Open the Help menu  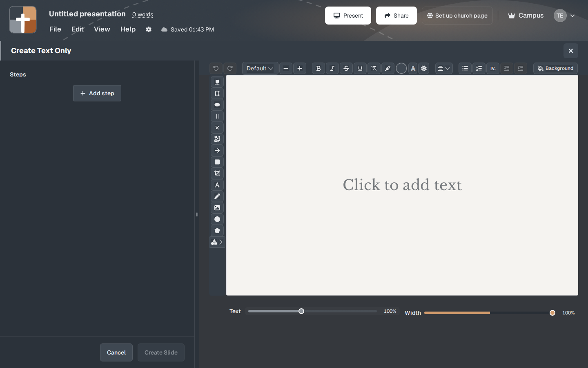pyautogui.click(x=128, y=29)
